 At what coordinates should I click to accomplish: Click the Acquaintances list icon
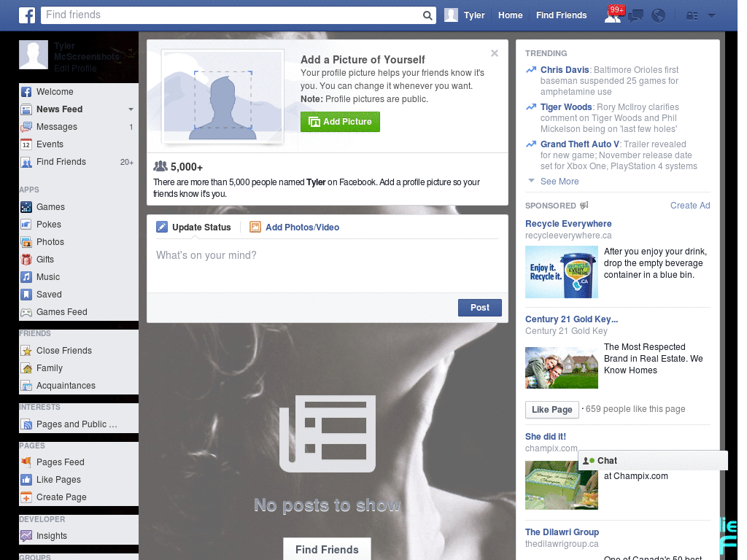[x=26, y=386]
